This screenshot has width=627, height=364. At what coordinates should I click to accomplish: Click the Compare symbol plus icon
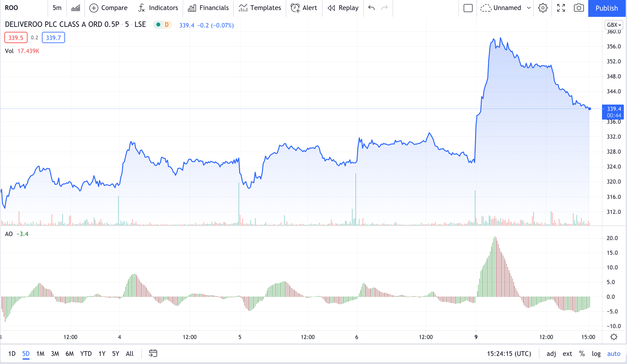[x=94, y=8]
